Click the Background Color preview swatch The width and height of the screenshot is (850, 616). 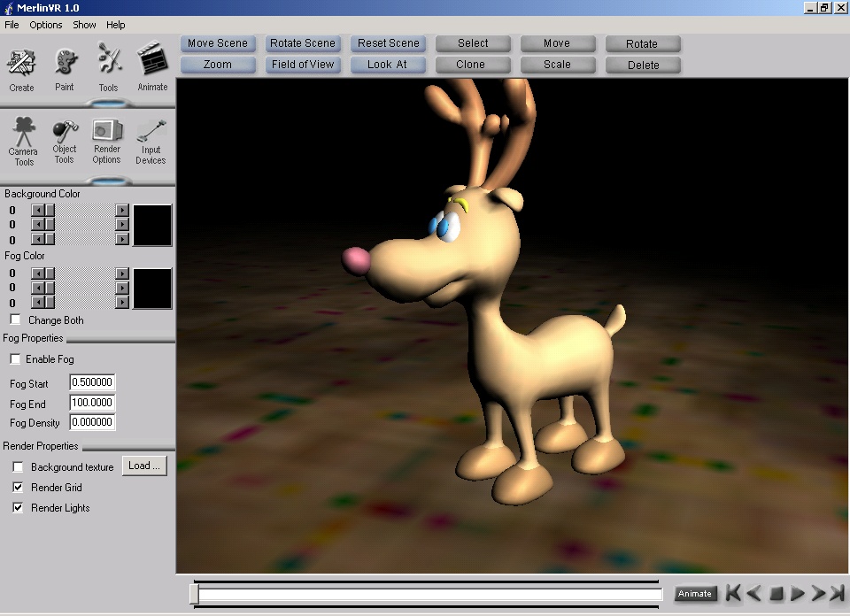point(152,225)
